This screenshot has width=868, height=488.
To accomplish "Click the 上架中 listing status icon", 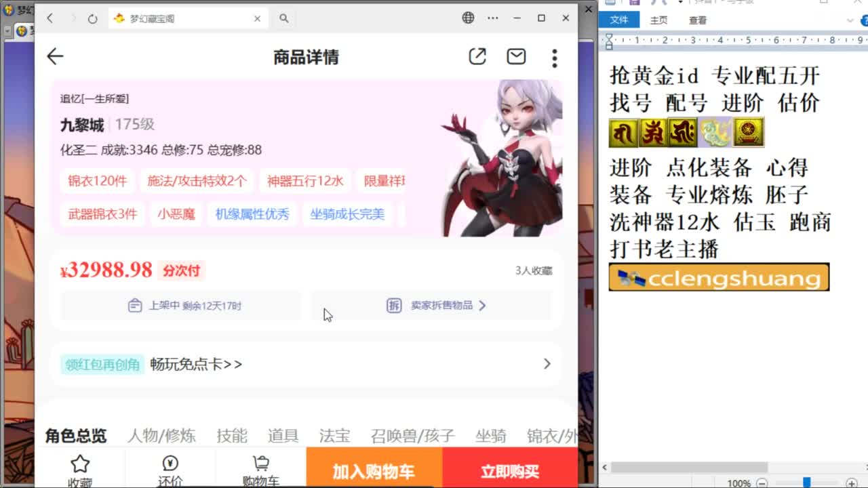I will click(135, 306).
